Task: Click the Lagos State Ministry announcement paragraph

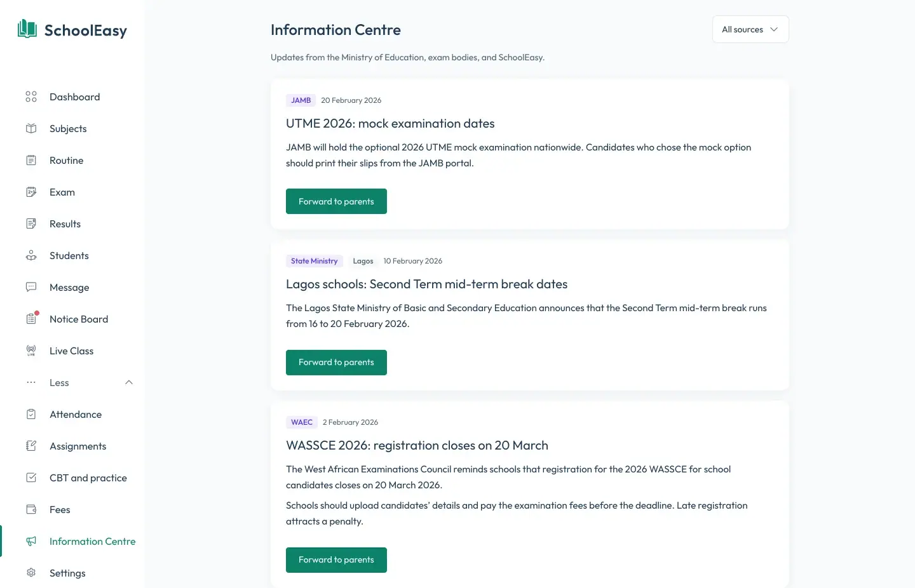Action: pos(526,316)
